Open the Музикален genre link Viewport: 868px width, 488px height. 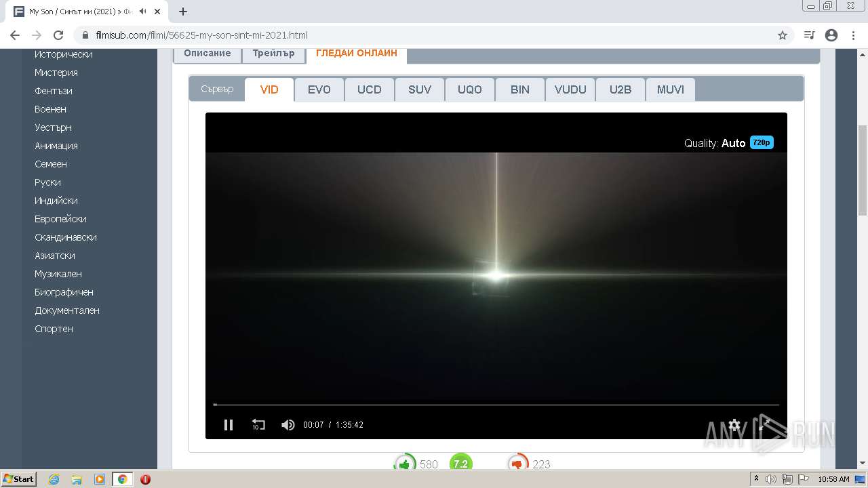(58, 274)
